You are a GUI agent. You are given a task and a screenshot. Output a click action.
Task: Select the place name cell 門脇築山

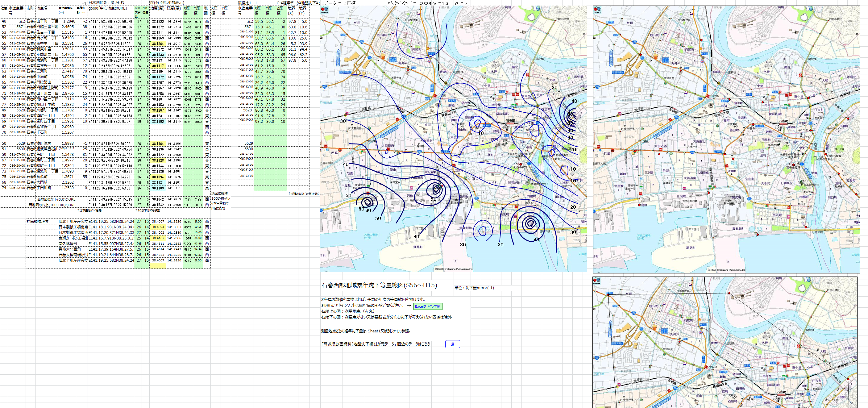coord(47,82)
